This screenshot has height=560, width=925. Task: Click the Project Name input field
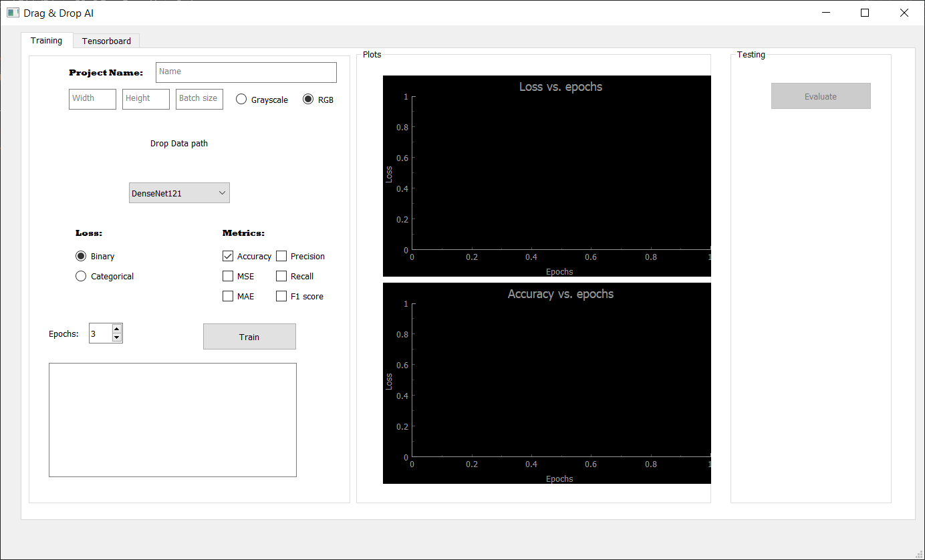tap(245, 72)
